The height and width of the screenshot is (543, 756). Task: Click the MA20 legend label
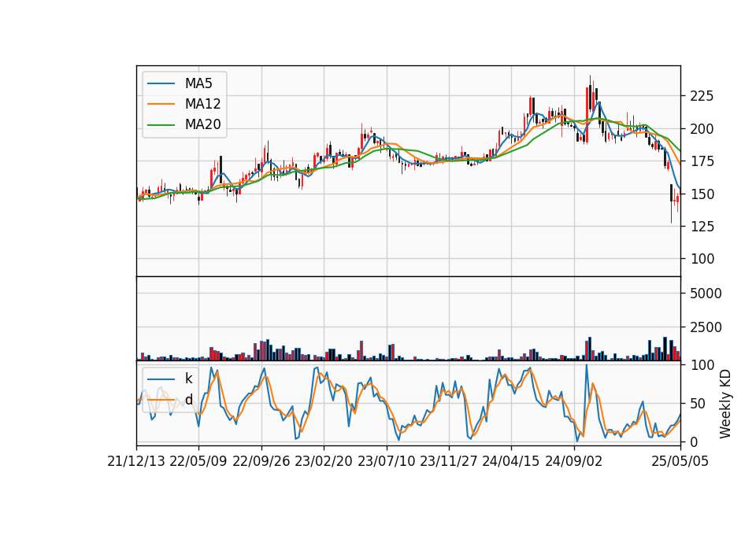click(x=203, y=125)
